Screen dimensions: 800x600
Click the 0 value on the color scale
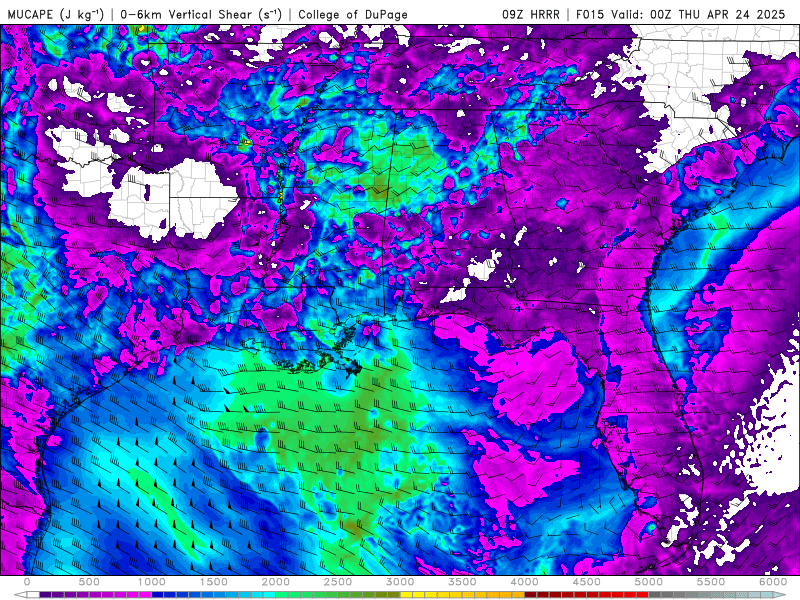[x=27, y=582]
